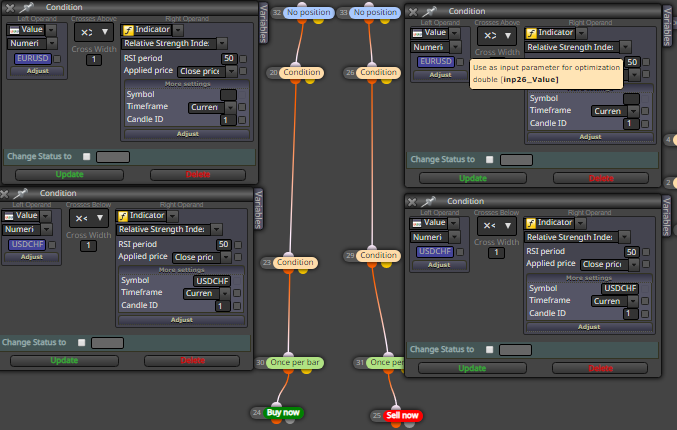The height and width of the screenshot is (430, 677).
Task: Select Condition node number 26
Action: point(378,72)
